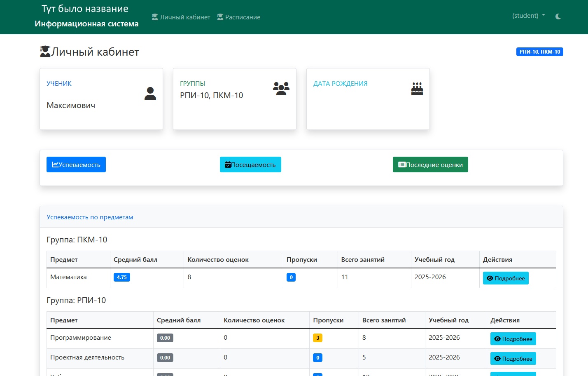The image size is (588, 376).
Task: View details for Математика
Action: coord(505,278)
